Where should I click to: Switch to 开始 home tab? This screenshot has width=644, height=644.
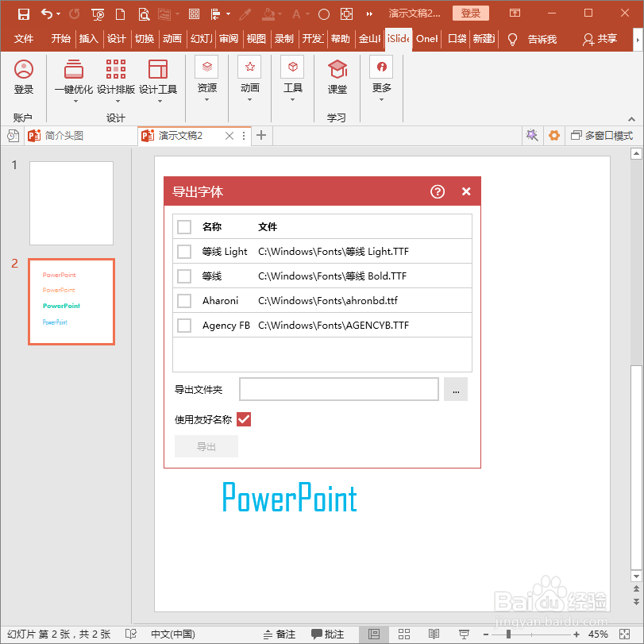tap(61, 39)
